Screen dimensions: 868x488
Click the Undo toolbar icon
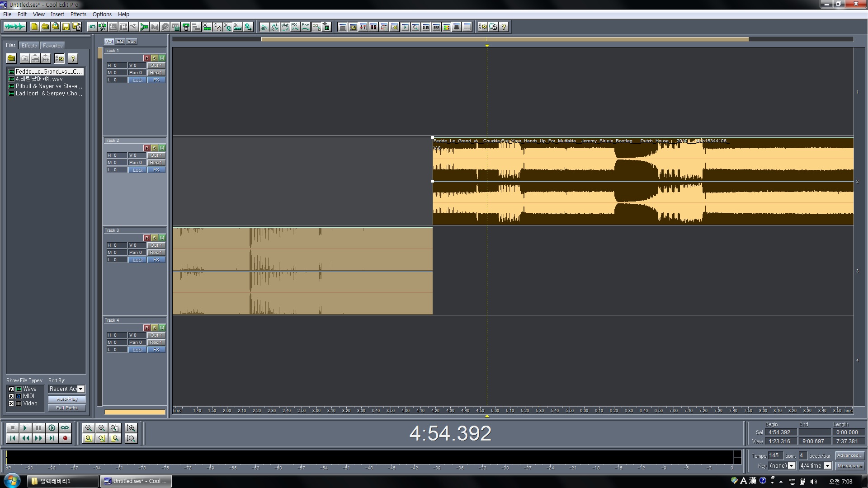coord(92,27)
